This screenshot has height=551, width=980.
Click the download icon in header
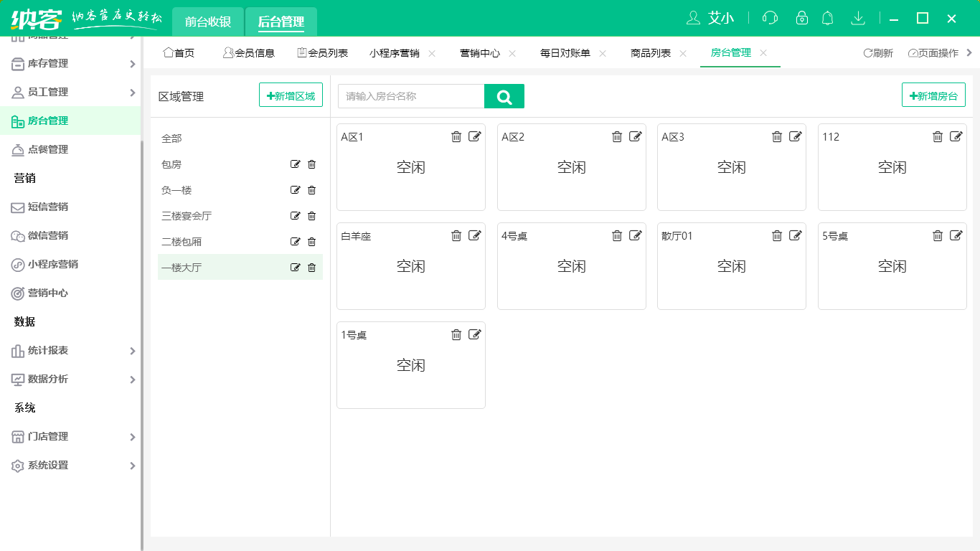(857, 18)
